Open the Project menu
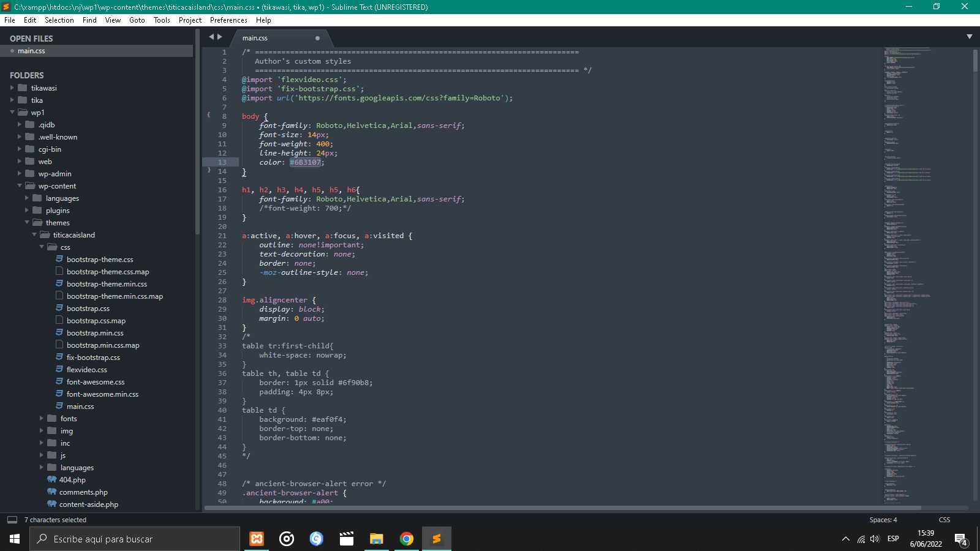The width and height of the screenshot is (980, 551). (x=190, y=20)
